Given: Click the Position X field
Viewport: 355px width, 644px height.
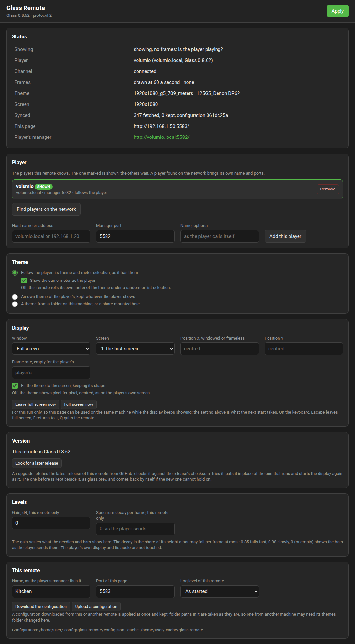Looking at the screenshot, I should pyautogui.click(x=219, y=349).
